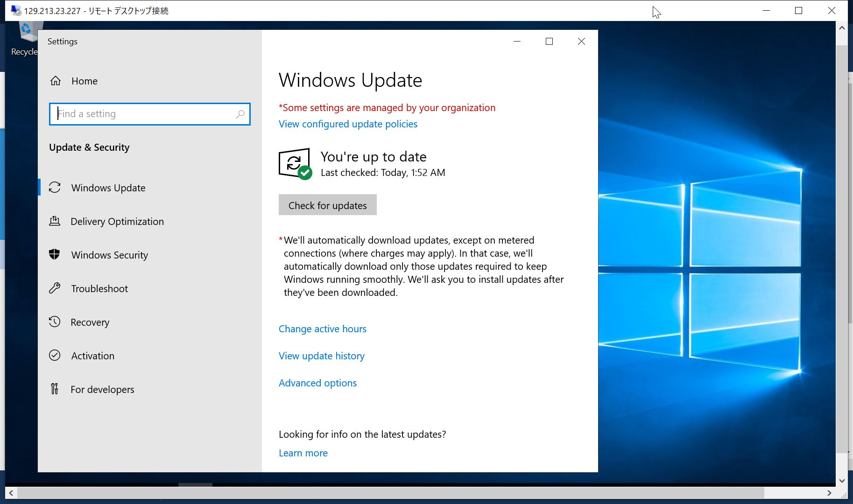Click the Troubleshoot wrench icon

coord(55,288)
